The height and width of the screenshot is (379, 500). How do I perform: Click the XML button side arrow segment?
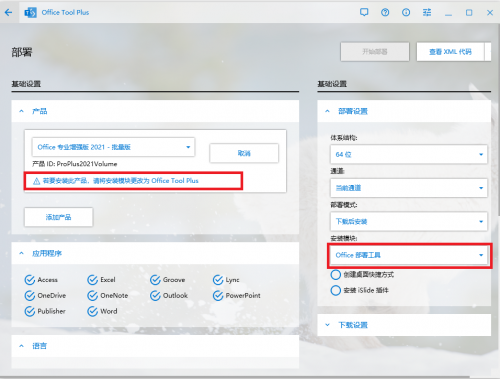(488, 52)
